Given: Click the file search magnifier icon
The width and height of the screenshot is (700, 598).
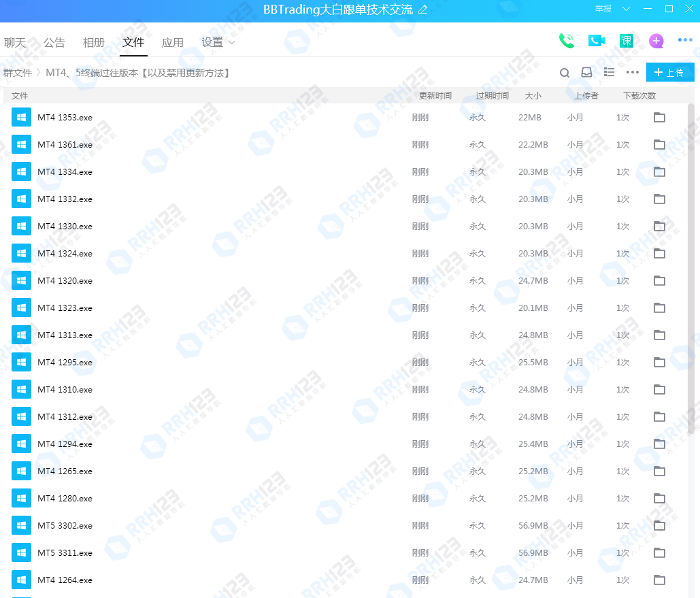Looking at the screenshot, I should pyautogui.click(x=565, y=73).
